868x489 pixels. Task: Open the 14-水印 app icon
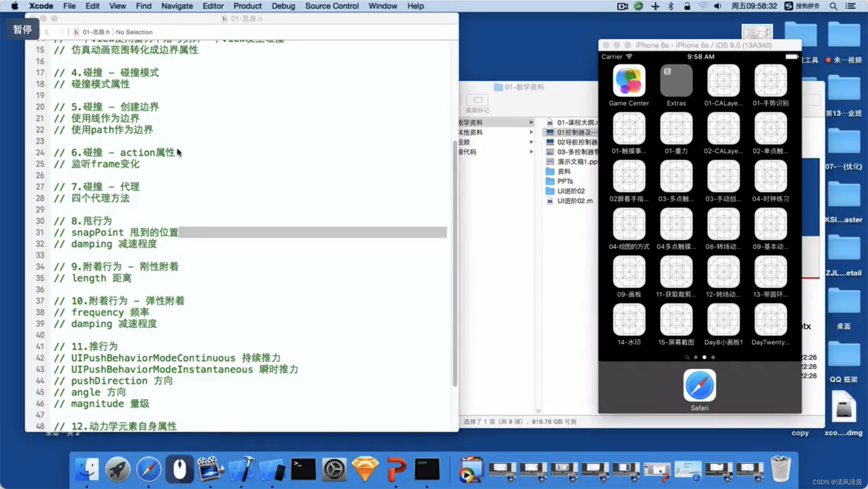click(629, 319)
